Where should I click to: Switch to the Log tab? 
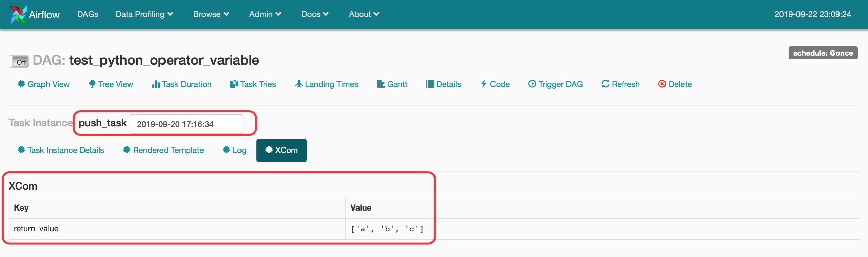[x=234, y=150]
